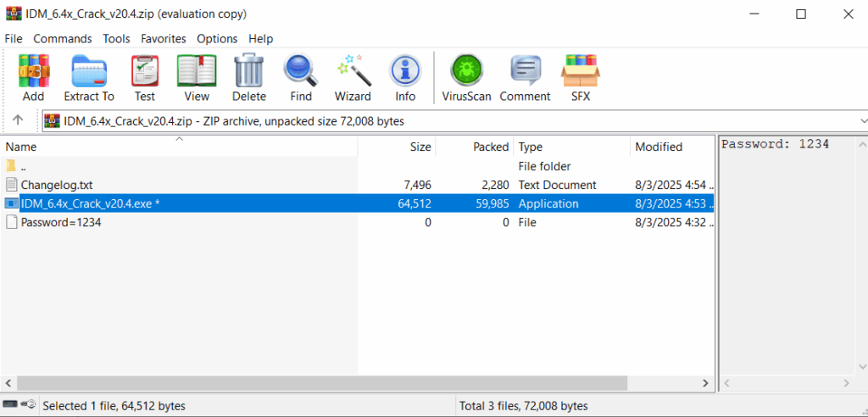Start VirusScan on the archive
Viewport: 868px width, 417px height.
pyautogui.click(x=466, y=71)
